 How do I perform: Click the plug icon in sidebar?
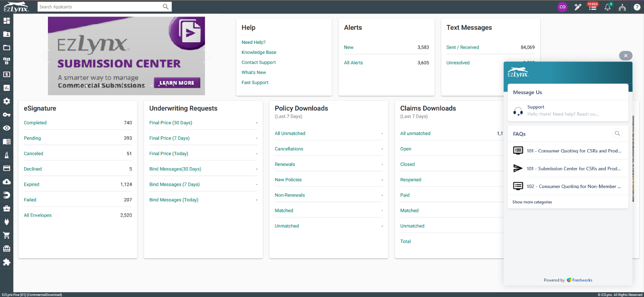(x=6, y=222)
